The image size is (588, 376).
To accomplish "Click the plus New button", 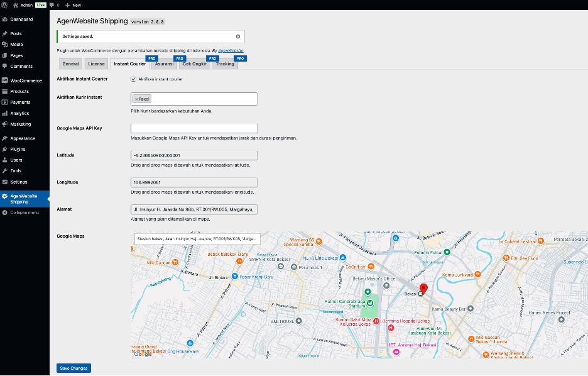I will (73, 5).
